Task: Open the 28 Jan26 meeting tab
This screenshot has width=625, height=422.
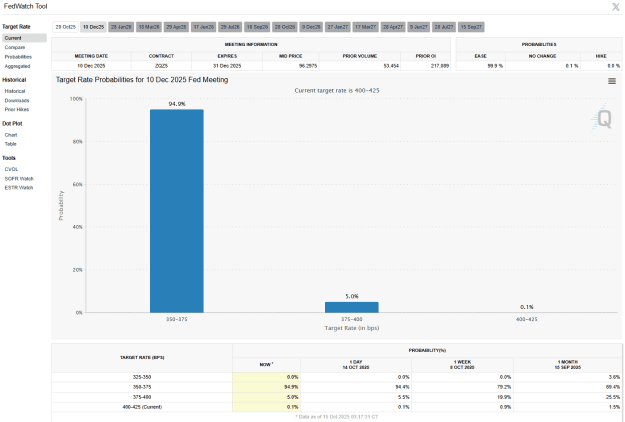Action: [x=121, y=27]
